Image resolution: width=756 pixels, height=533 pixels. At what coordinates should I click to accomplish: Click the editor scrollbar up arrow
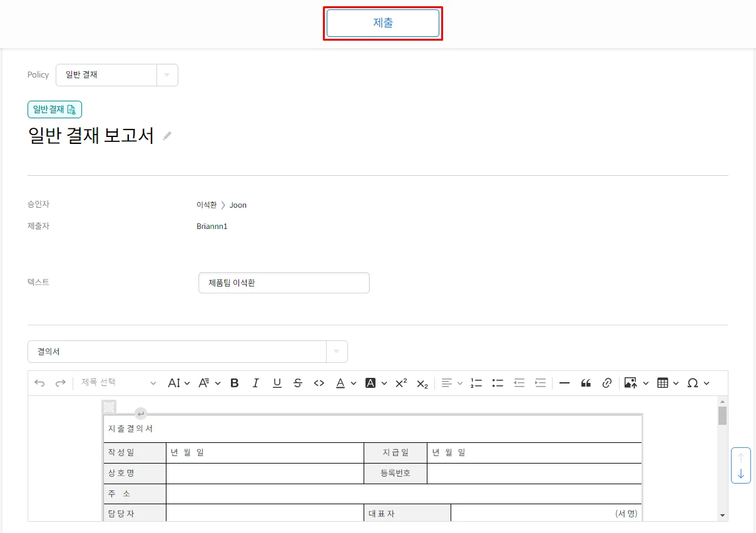(x=723, y=402)
